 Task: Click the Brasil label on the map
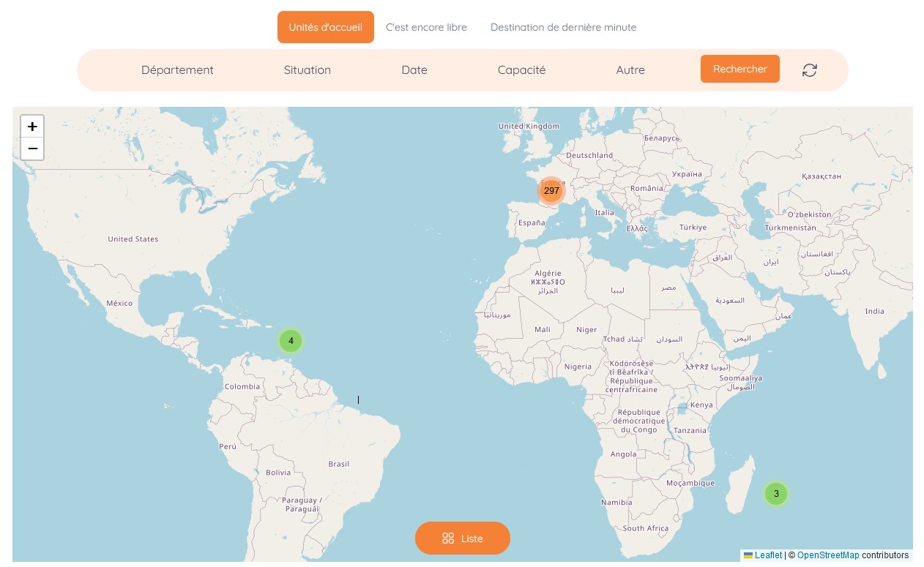coord(339,464)
